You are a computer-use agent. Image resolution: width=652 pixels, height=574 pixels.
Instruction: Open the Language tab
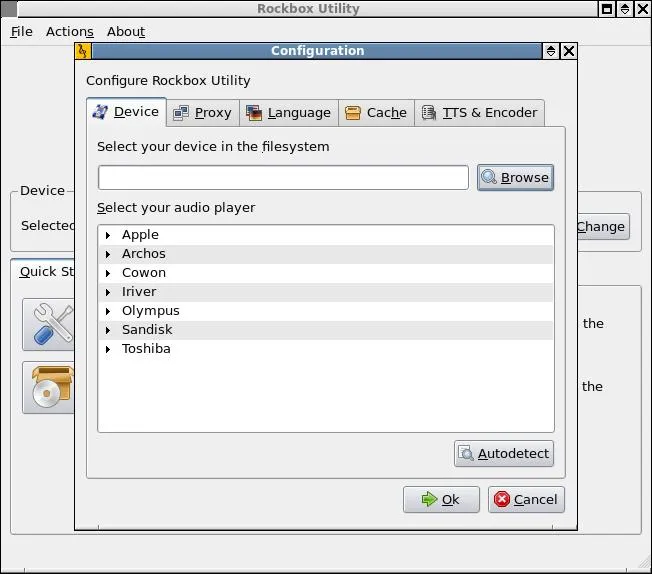[289, 113]
